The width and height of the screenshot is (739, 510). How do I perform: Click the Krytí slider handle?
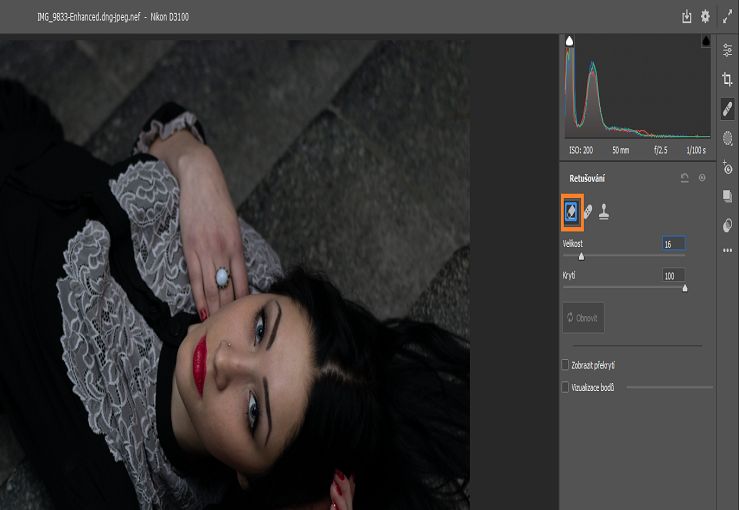click(685, 288)
